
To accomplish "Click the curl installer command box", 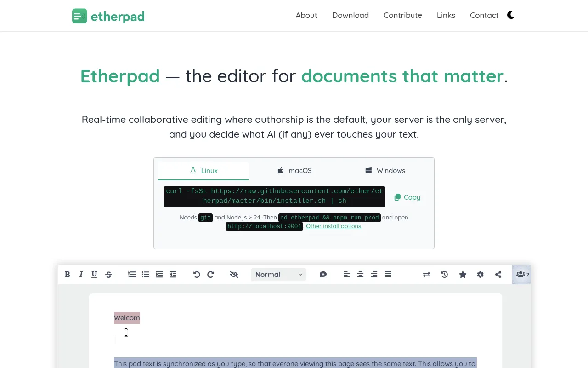I will [274, 196].
